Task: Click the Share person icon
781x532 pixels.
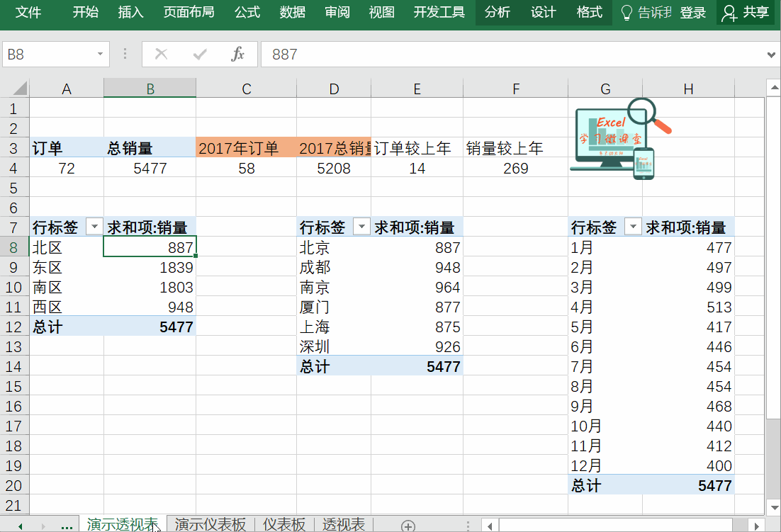Action: click(x=729, y=13)
